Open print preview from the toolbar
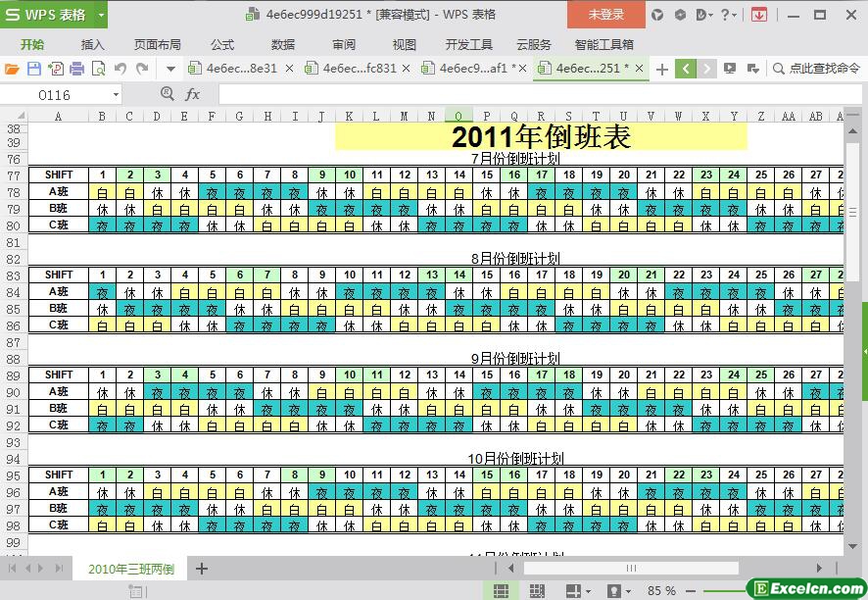The width and height of the screenshot is (868, 600). (99, 69)
